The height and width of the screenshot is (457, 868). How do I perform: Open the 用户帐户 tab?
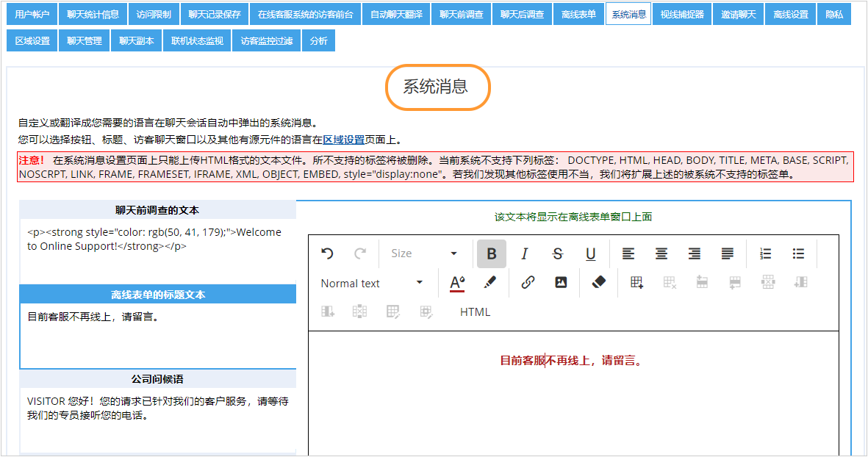(32, 15)
